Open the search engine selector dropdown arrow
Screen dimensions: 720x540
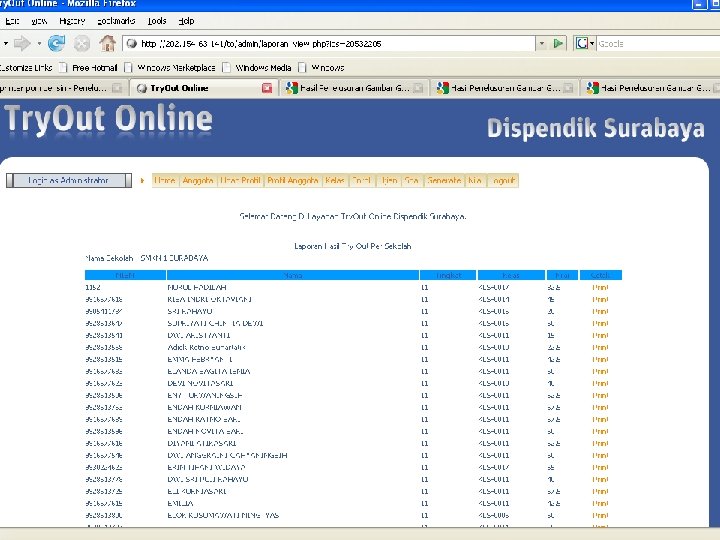(x=592, y=44)
